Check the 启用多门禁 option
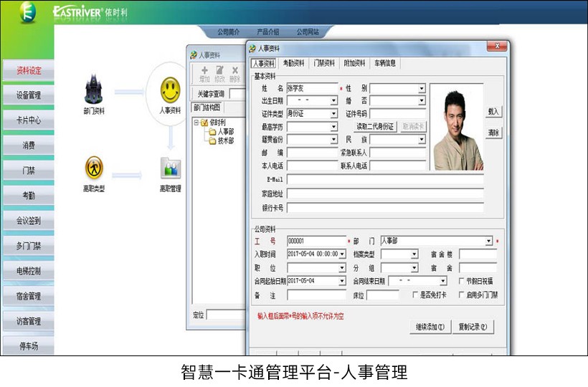 click(462, 295)
